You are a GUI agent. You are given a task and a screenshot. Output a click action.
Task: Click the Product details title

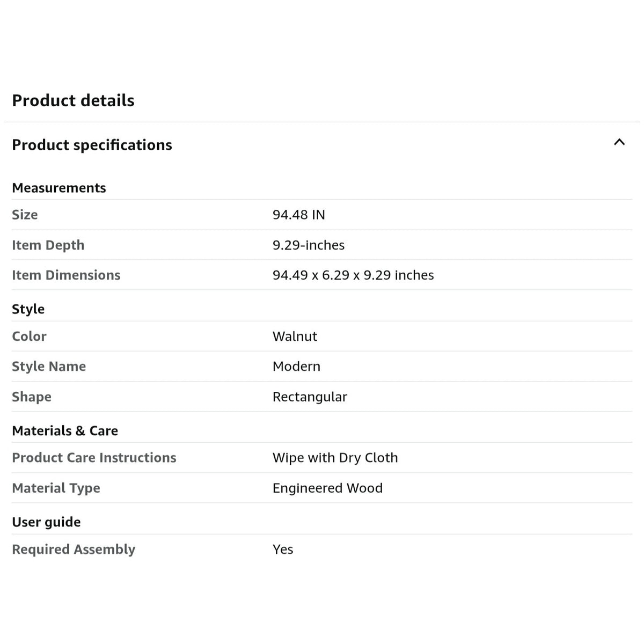pos(73,100)
